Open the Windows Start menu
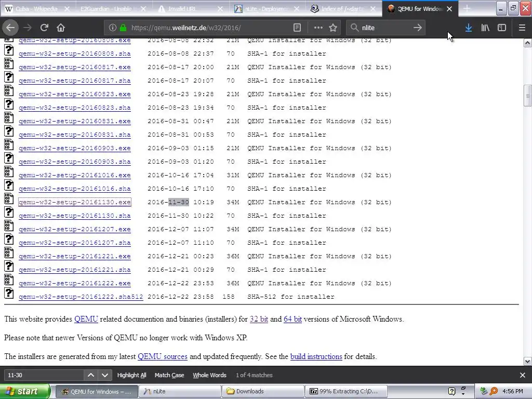The height and width of the screenshot is (399, 532). point(25,391)
